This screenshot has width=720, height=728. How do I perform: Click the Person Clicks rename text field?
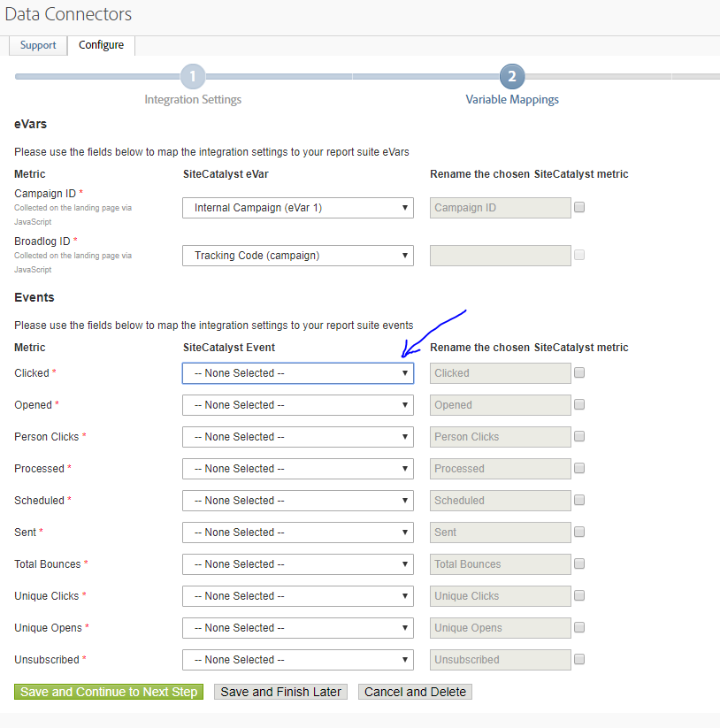[x=500, y=437]
